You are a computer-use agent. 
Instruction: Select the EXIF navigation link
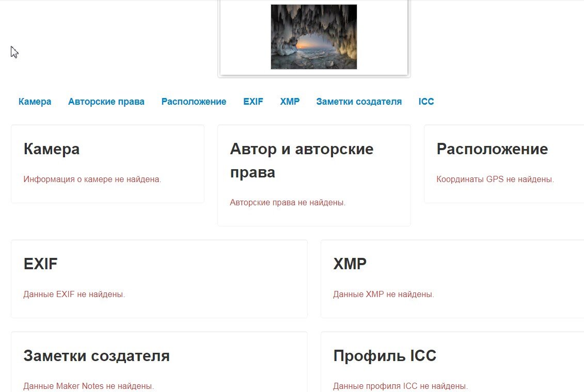point(253,102)
